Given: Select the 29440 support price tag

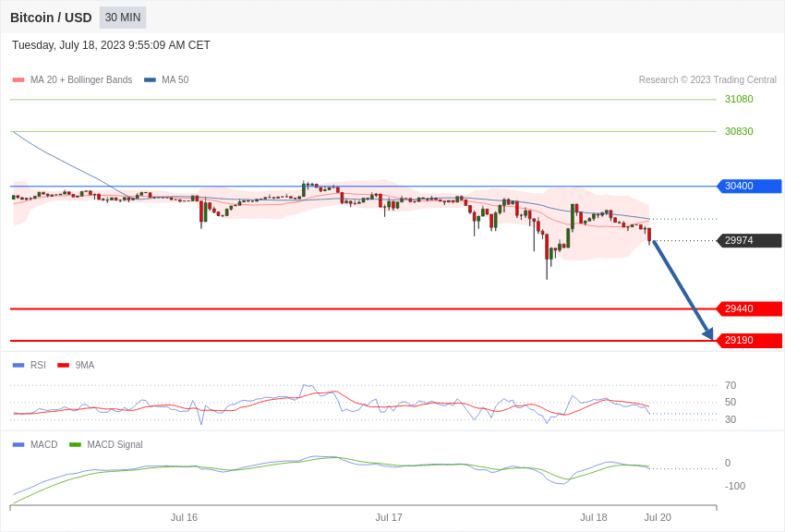Looking at the screenshot, I should point(750,308).
